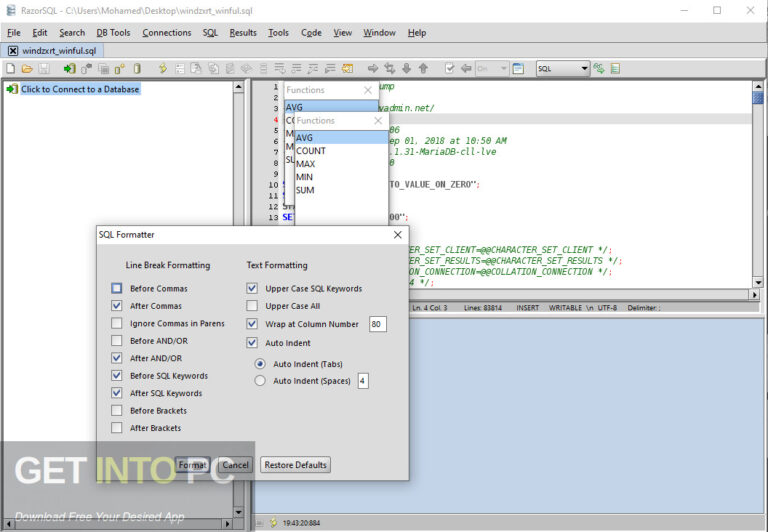Select MIN in the Functions list
Screen dimensions: 768x532
pos(341,177)
